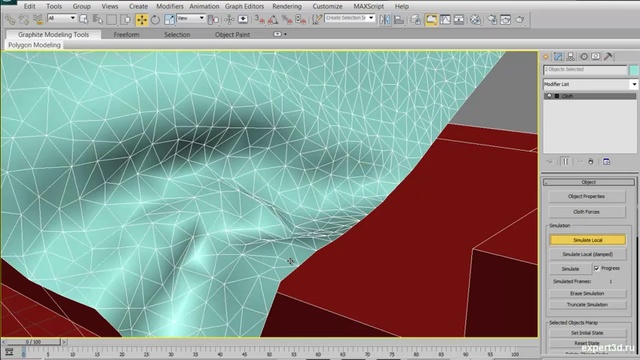Switch to the Selection ribbon tab
The image size is (640, 360).
point(177,35)
